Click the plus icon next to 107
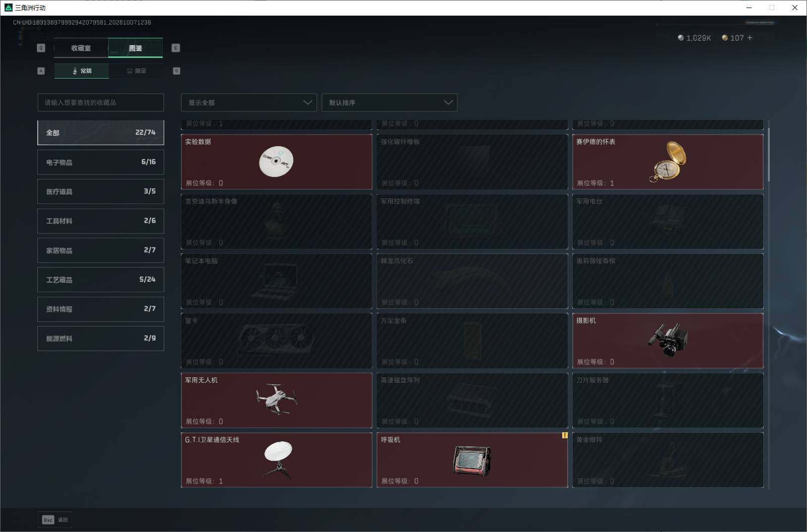The height and width of the screenshot is (532, 807). (x=750, y=38)
